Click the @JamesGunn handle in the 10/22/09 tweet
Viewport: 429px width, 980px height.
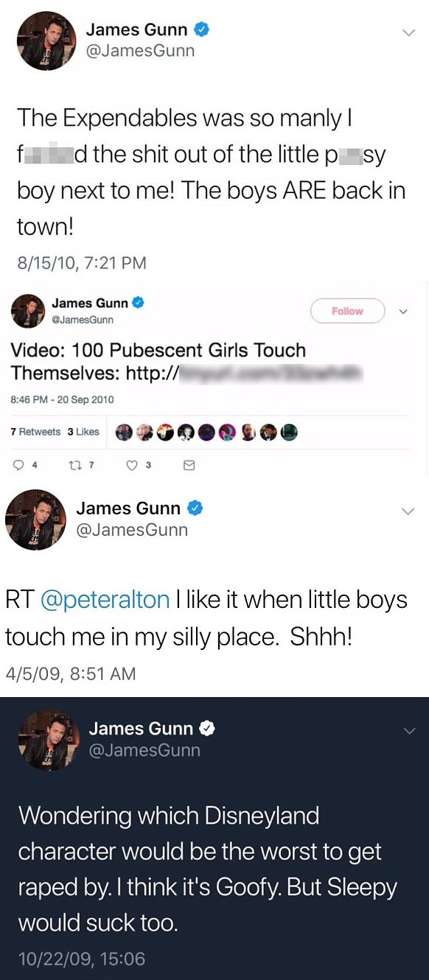click(x=144, y=750)
